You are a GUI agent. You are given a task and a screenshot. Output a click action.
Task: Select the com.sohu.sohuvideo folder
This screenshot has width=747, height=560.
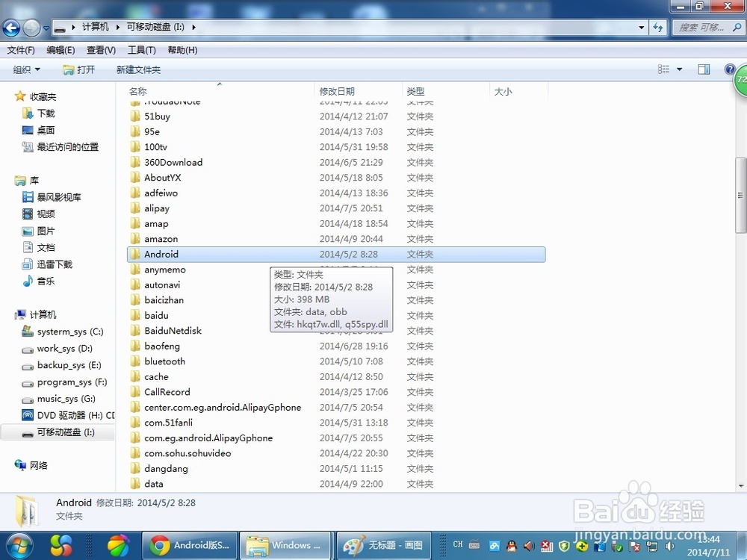click(187, 453)
